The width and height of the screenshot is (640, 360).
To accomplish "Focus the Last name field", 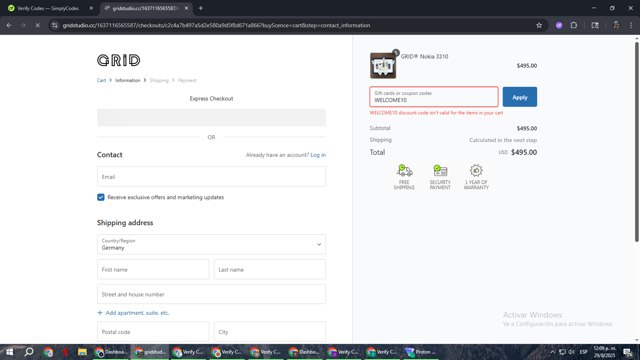I will coord(270,269).
